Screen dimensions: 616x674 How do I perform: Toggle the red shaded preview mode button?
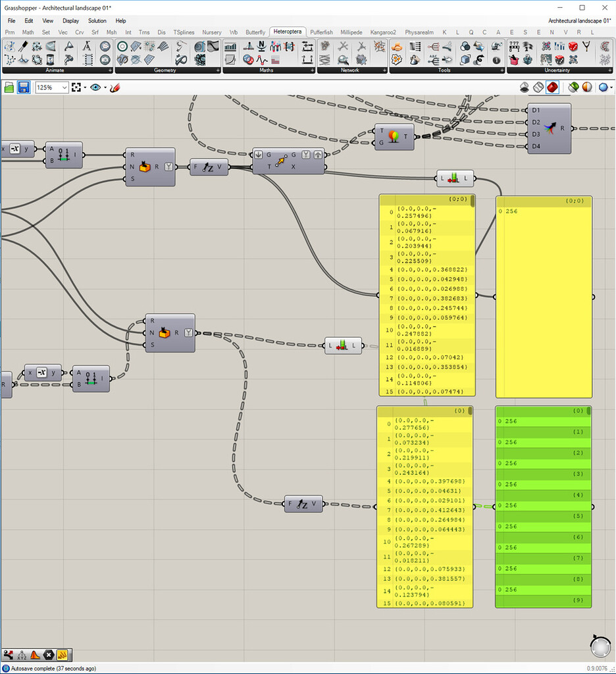[x=552, y=88]
